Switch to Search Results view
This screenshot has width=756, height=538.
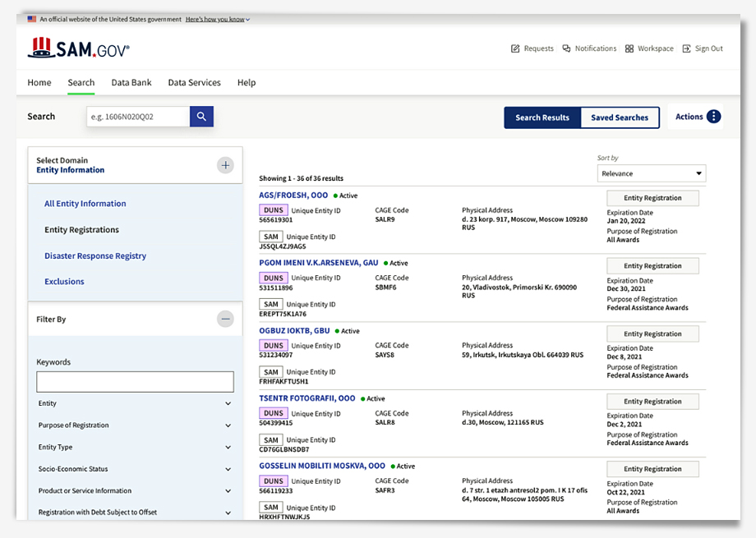[x=542, y=117]
